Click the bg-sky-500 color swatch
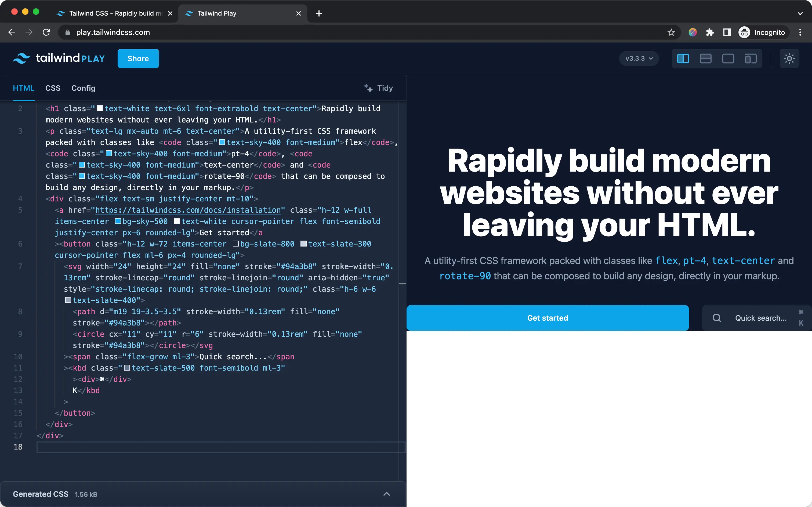812x507 pixels. click(118, 221)
